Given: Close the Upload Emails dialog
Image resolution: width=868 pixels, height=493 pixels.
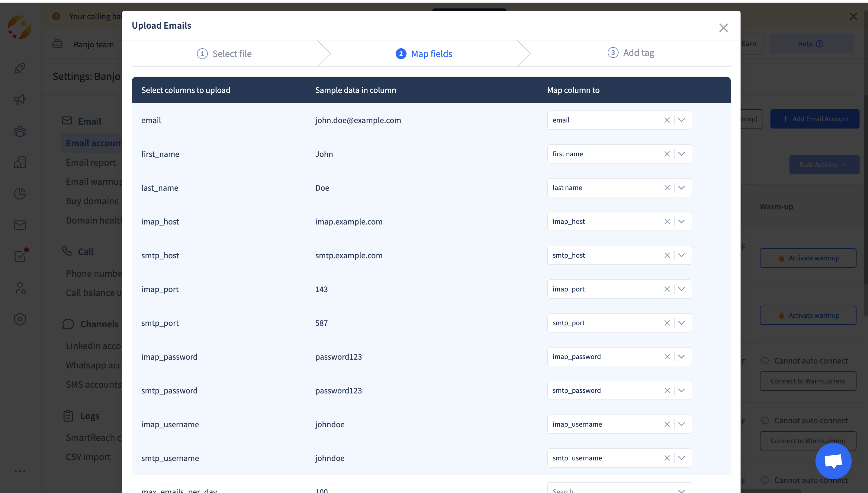Looking at the screenshot, I should coord(723,28).
